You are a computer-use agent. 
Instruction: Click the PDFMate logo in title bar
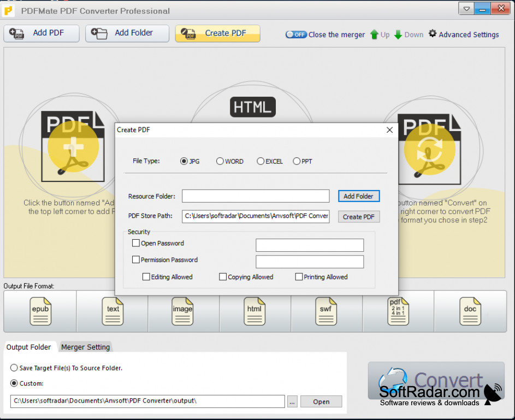tap(8, 10)
